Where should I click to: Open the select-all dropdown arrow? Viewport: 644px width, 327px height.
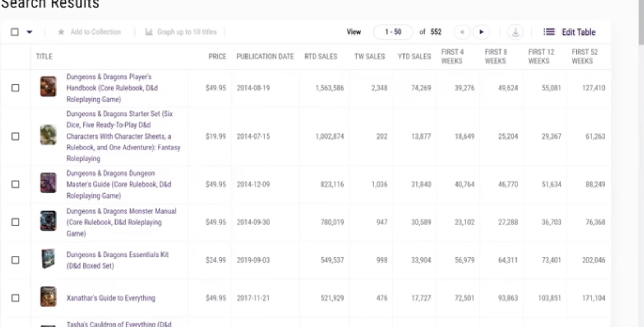tap(29, 32)
